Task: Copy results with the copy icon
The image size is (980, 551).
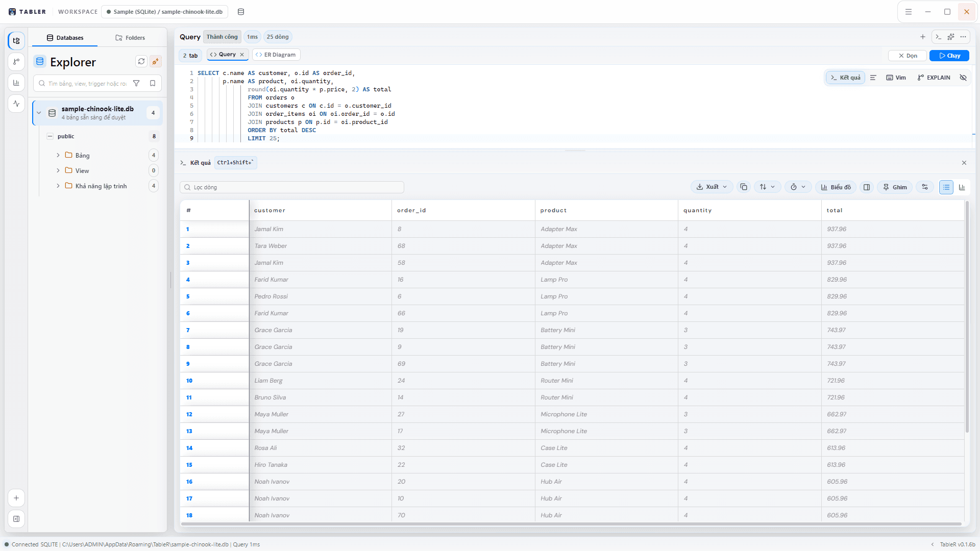Action: [744, 187]
